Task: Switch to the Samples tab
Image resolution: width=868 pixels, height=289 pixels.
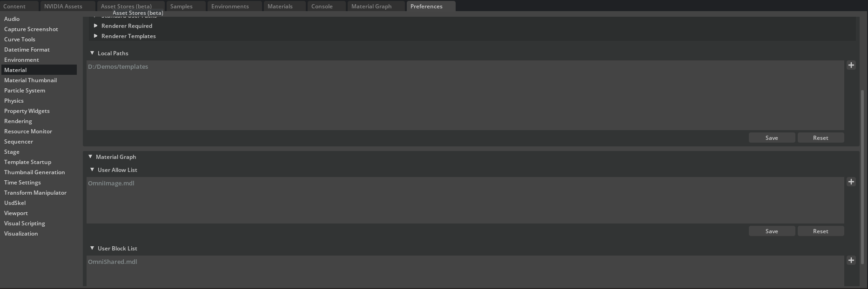Action: tap(186, 6)
